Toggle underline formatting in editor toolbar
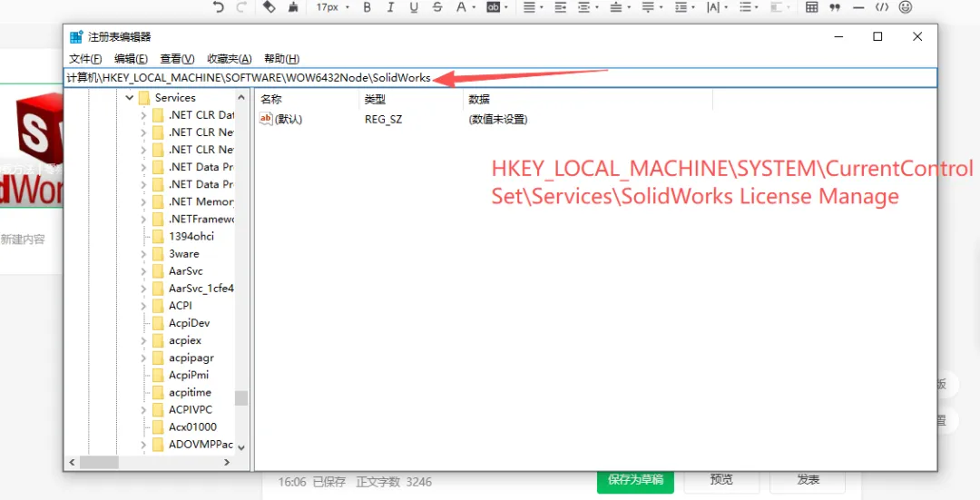This screenshot has height=500, width=980. click(414, 7)
